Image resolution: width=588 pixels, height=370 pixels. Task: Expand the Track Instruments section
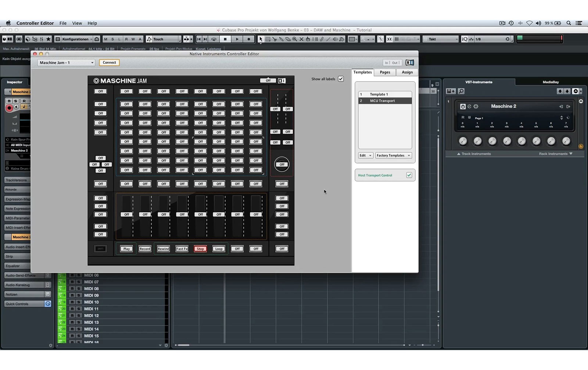(x=474, y=154)
